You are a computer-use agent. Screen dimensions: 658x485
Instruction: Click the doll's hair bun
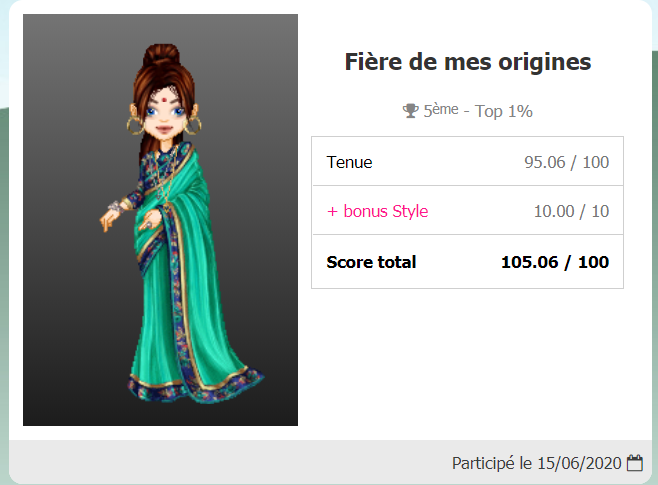pyautogui.click(x=154, y=55)
